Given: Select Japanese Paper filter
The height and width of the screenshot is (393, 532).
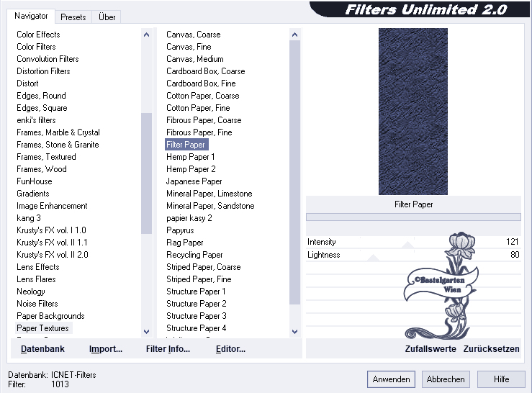Looking at the screenshot, I should (x=194, y=181).
